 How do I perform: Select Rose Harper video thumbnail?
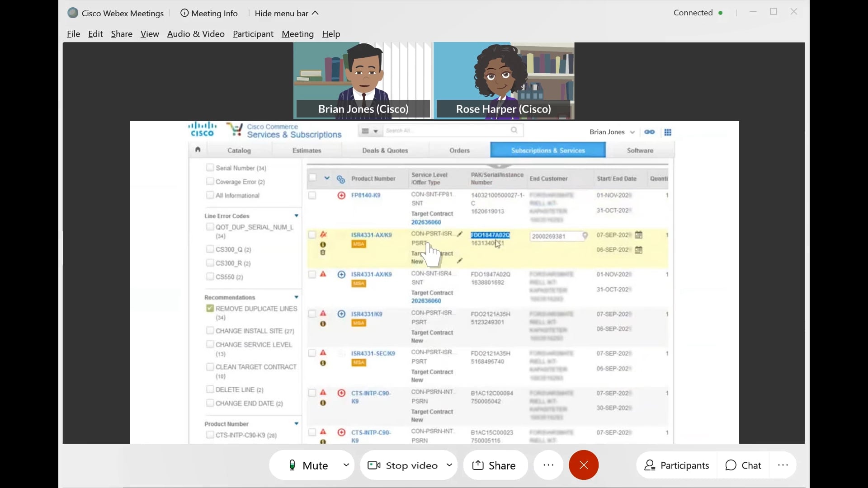[x=504, y=81]
